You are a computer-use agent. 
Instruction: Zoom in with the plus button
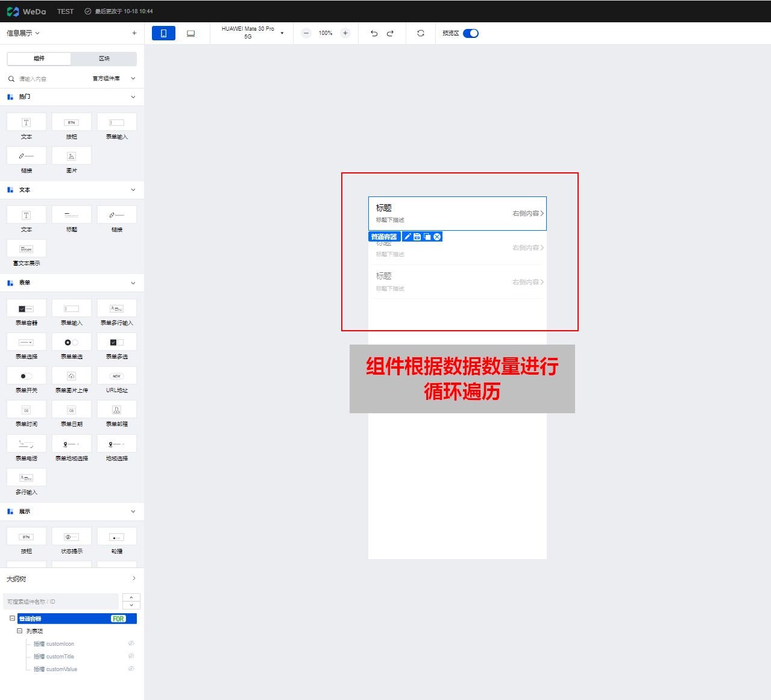point(345,33)
